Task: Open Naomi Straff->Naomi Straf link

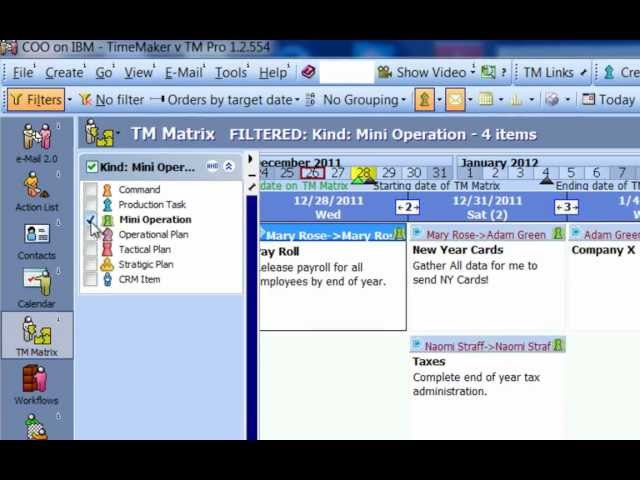Action: click(488, 346)
